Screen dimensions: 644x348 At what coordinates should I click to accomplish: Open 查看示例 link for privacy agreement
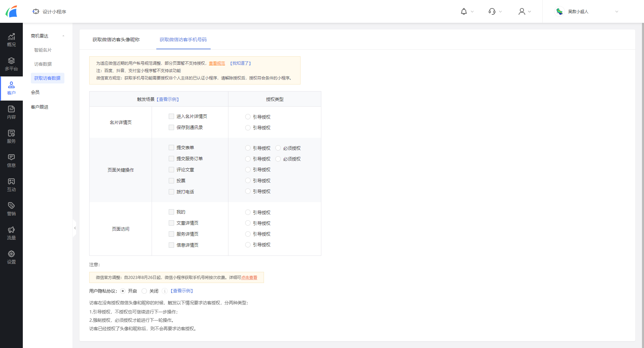point(182,291)
